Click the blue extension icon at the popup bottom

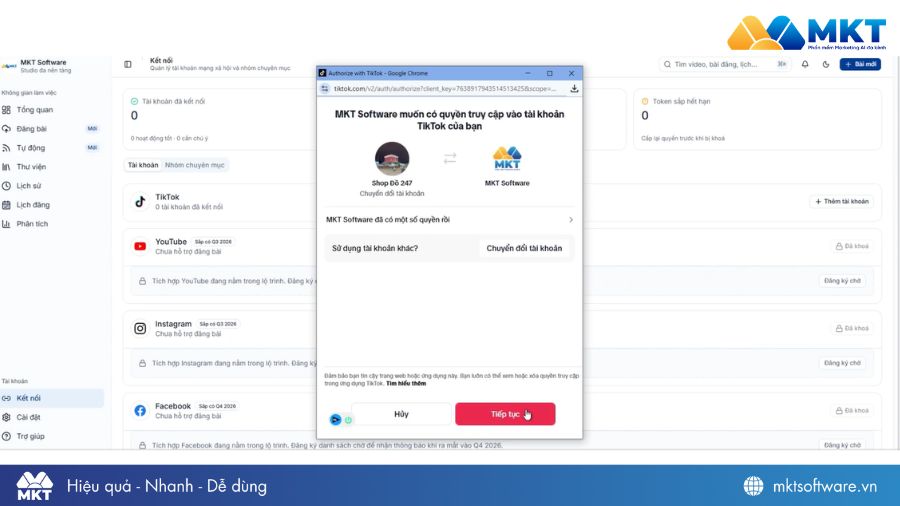tap(336, 420)
